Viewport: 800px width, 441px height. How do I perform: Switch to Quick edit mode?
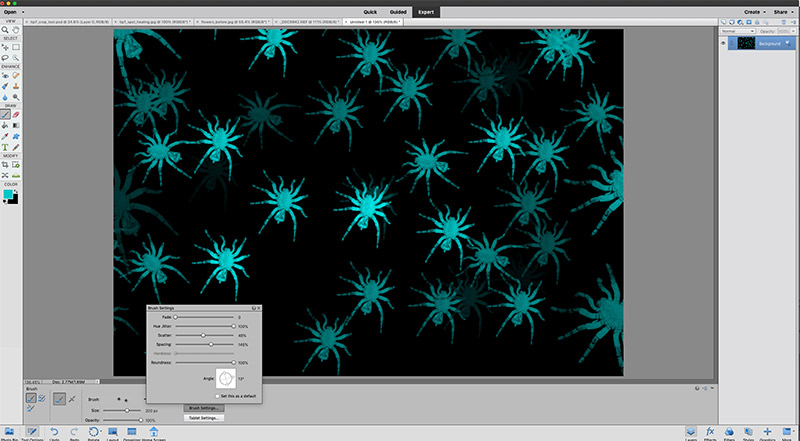370,12
